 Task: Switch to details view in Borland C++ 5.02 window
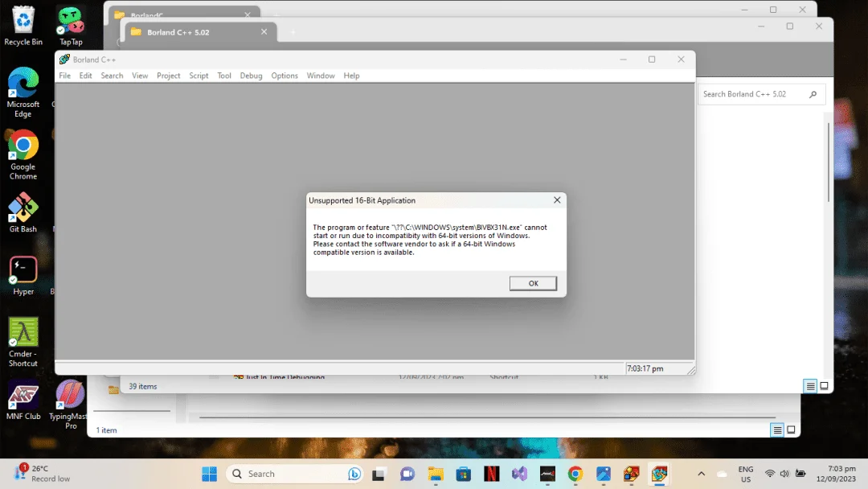coord(810,386)
